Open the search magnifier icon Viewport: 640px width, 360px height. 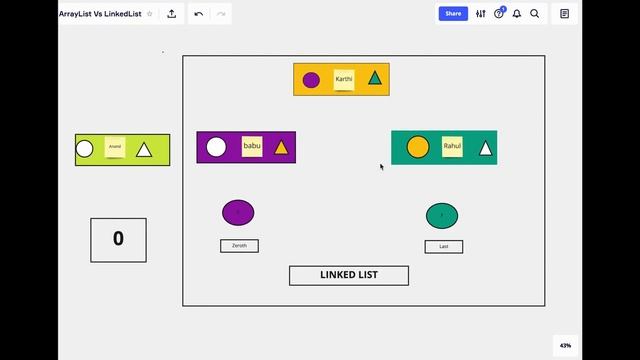(x=535, y=14)
